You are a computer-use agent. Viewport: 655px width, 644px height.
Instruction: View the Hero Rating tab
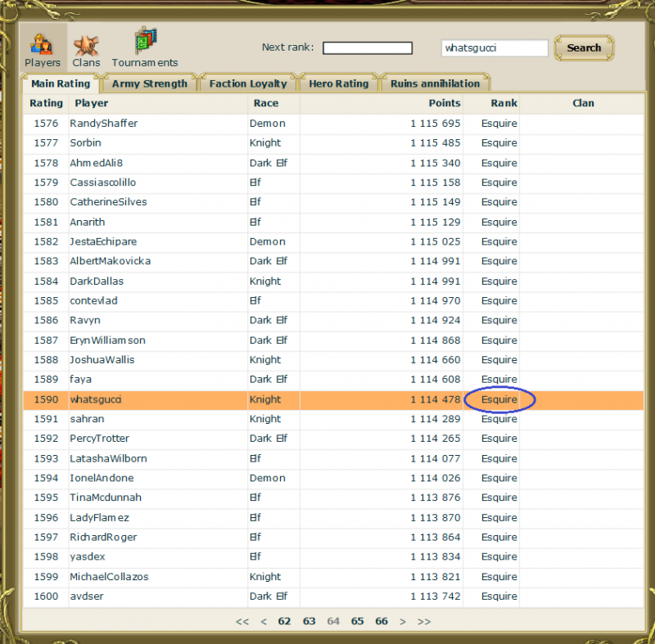[338, 83]
